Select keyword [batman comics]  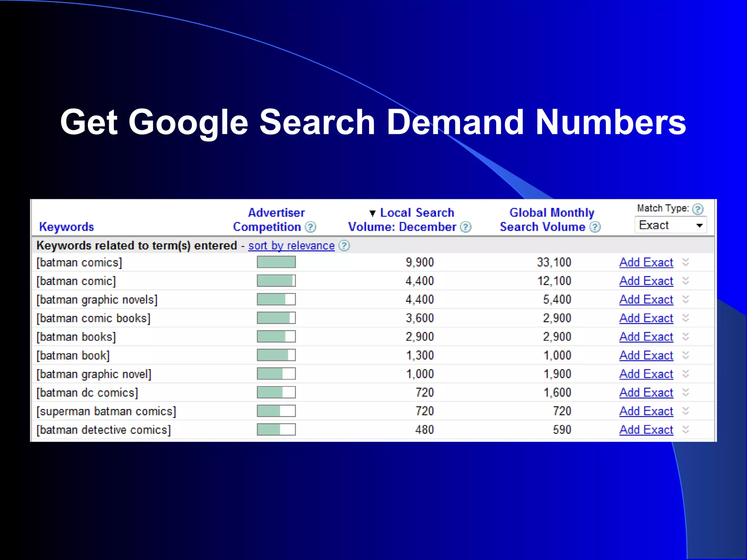79,262
